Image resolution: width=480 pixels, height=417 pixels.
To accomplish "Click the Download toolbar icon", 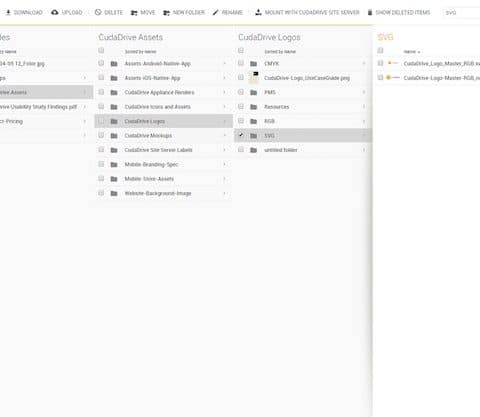I will point(8,13).
